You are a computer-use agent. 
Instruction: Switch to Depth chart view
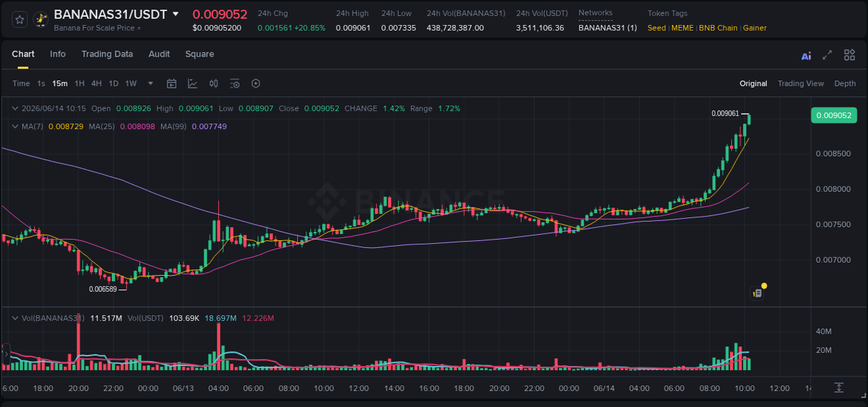845,83
